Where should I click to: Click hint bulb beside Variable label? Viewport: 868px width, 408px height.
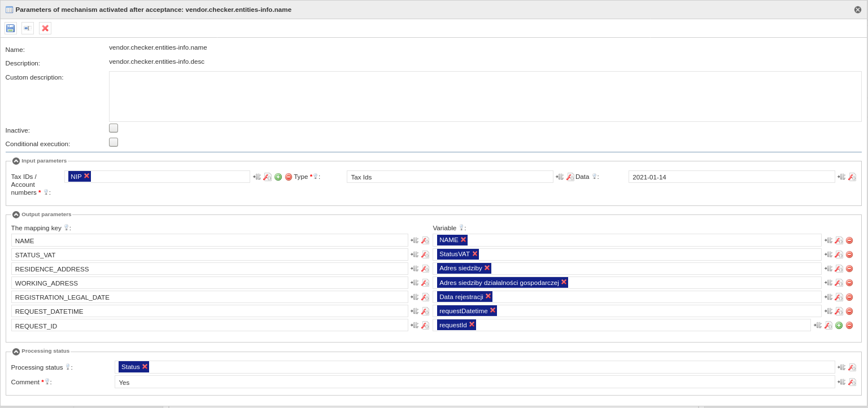461,227
